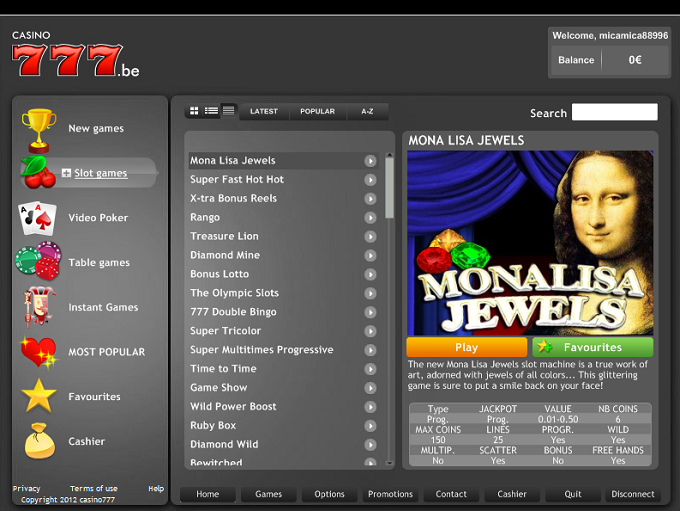Click the game list scrollbar thumb

[x=389, y=188]
